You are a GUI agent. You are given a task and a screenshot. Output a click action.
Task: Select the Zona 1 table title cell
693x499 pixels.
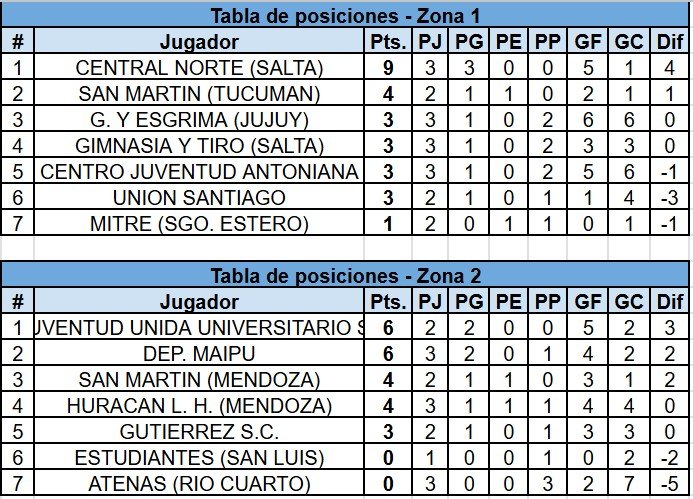[345, 16]
